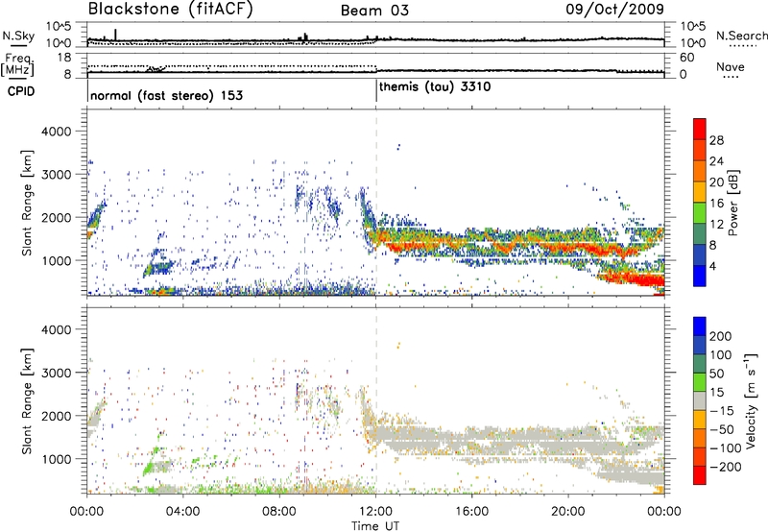Click the 'Beam 03' label
The height and width of the screenshot is (532, 768).
[374, 11]
